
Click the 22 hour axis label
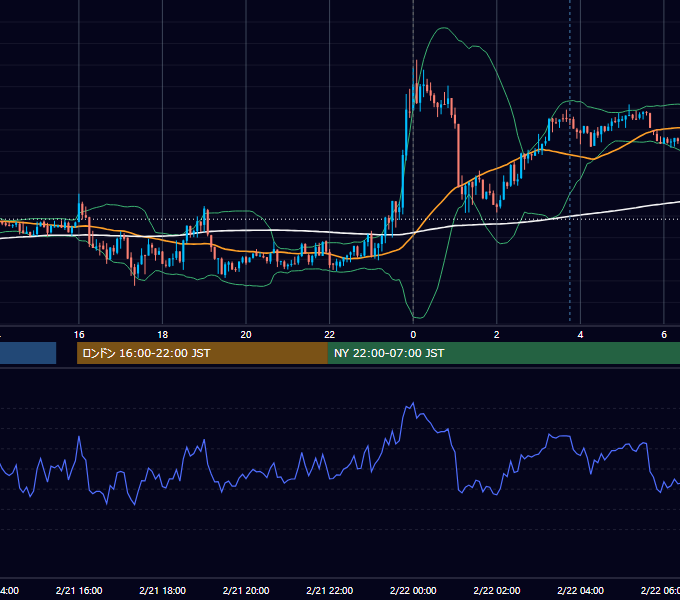pos(330,335)
